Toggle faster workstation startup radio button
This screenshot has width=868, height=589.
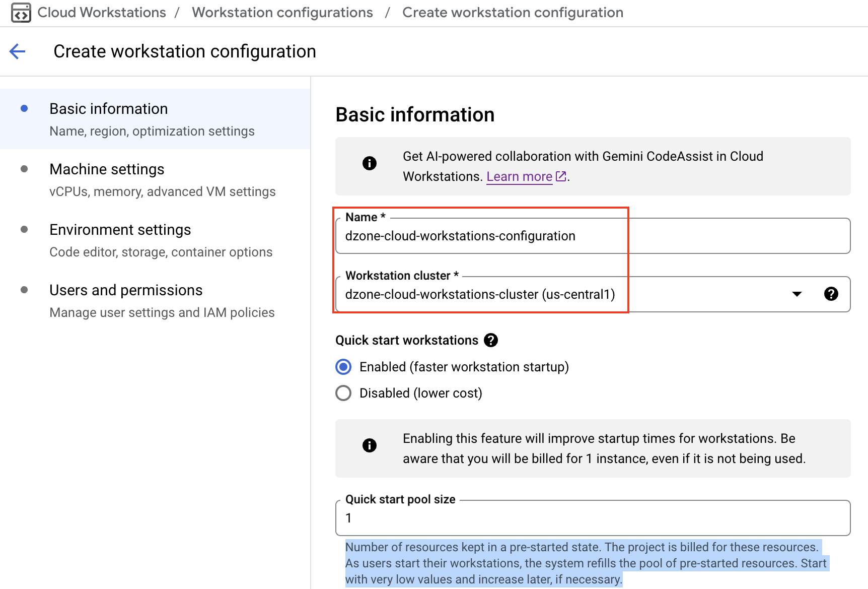(x=343, y=367)
